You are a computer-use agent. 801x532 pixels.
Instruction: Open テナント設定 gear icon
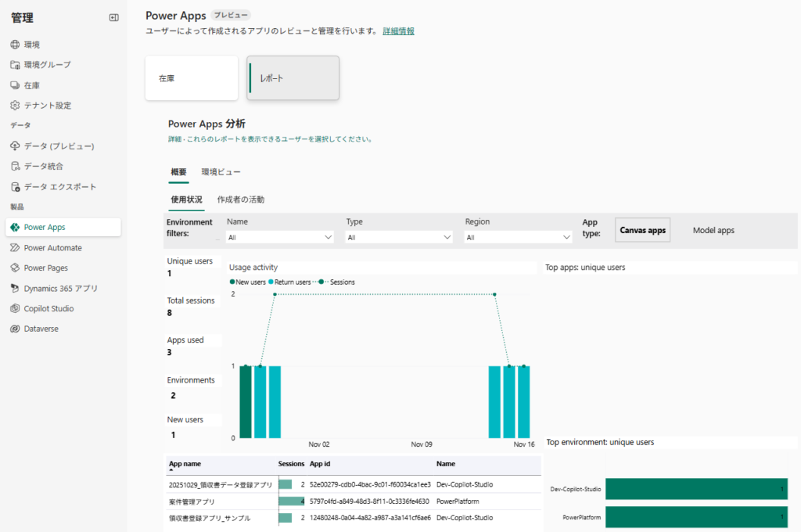pos(15,106)
